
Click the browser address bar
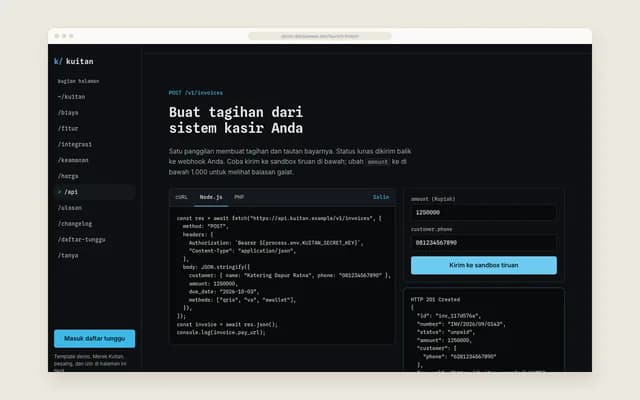pyautogui.click(x=320, y=36)
